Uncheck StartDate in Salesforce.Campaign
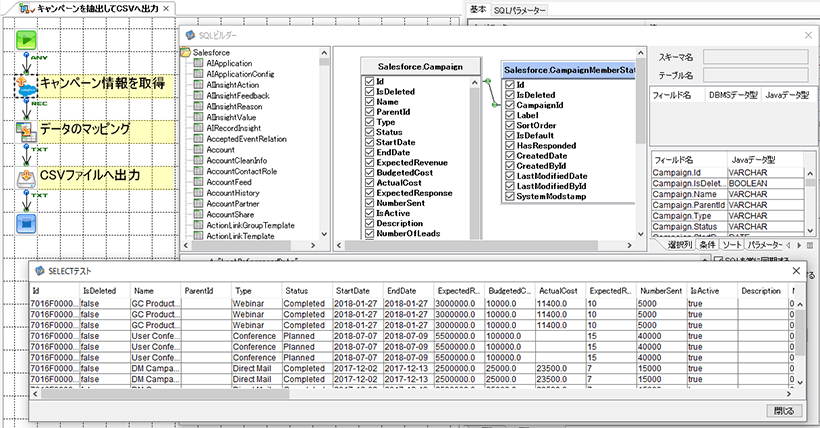The image size is (820, 428). (x=370, y=142)
